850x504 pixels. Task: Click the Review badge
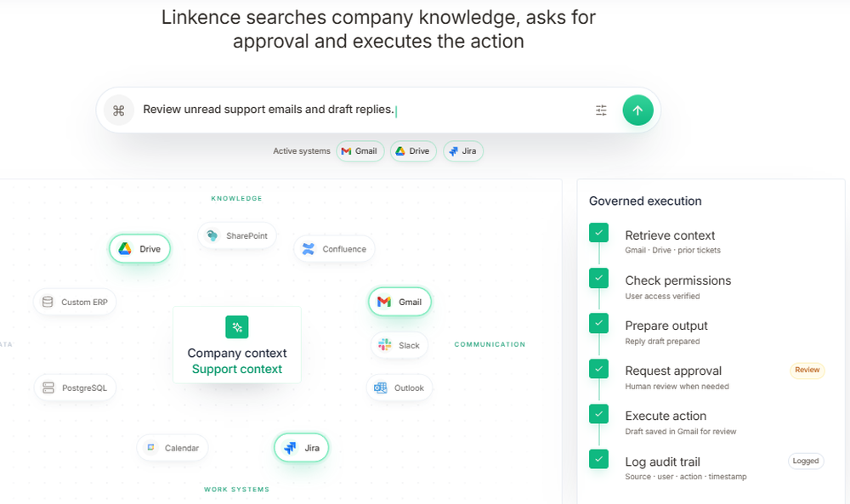pyautogui.click(x=807, y=371)
